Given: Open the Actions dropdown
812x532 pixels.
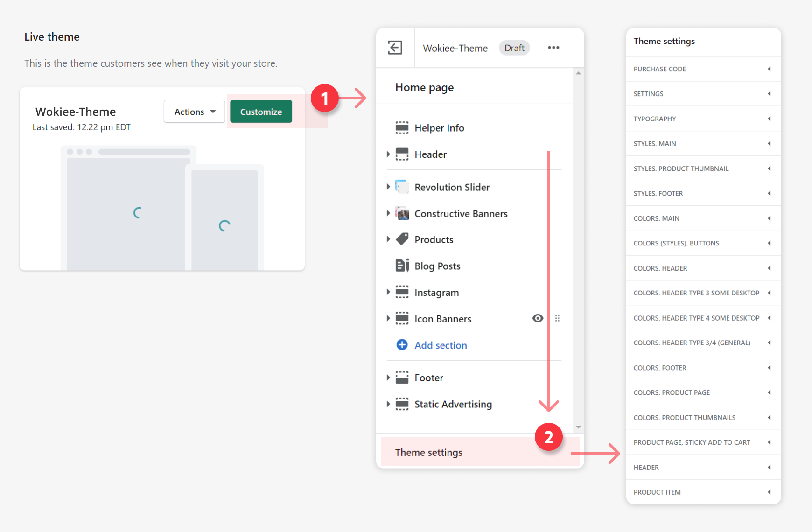Looking at the screenshot, I should coord(194,112).
